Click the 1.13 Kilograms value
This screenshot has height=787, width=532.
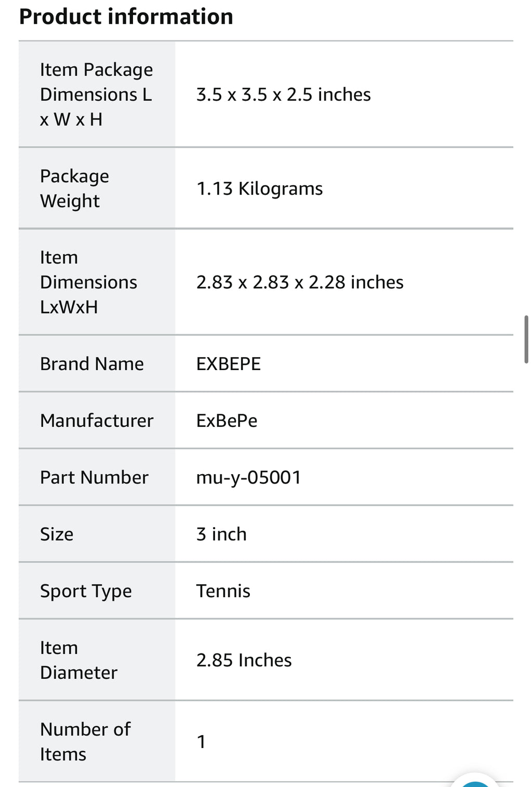click(260, 189)
